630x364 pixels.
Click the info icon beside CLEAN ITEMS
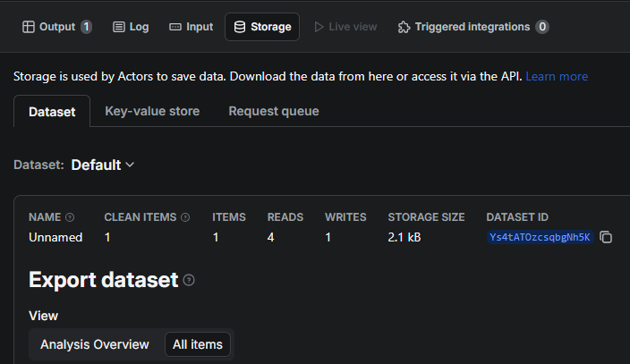point(185,217)
